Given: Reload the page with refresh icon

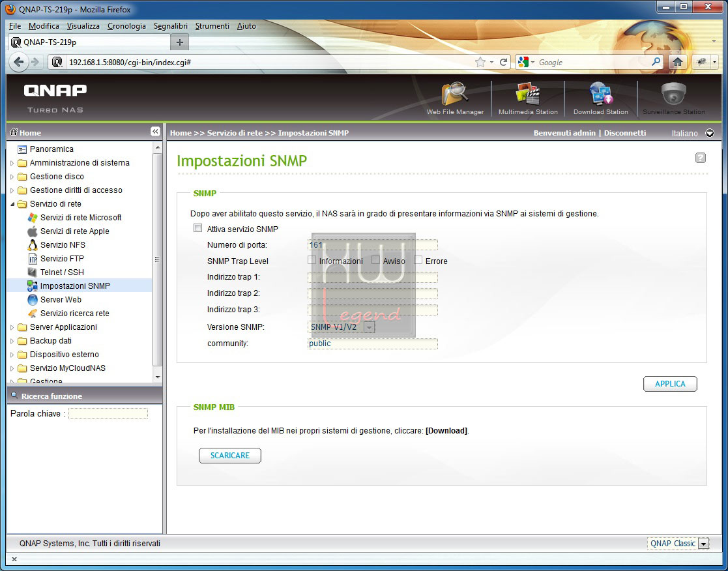Looking at the screenshot, I should [503, 62].
